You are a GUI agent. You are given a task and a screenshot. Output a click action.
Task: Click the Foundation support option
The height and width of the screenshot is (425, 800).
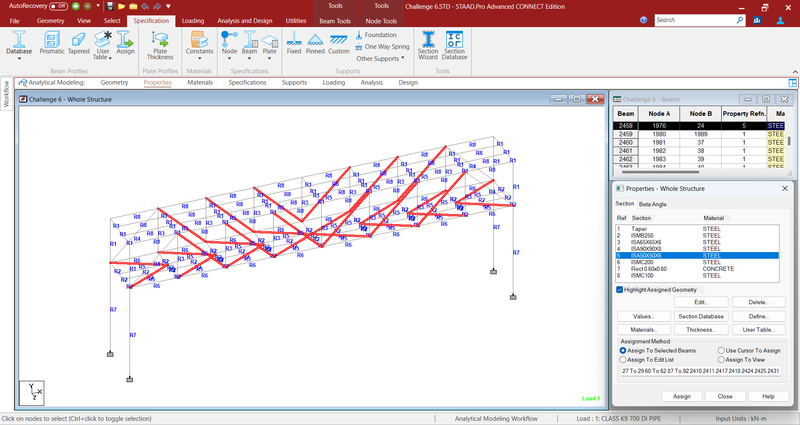(376, 35)
